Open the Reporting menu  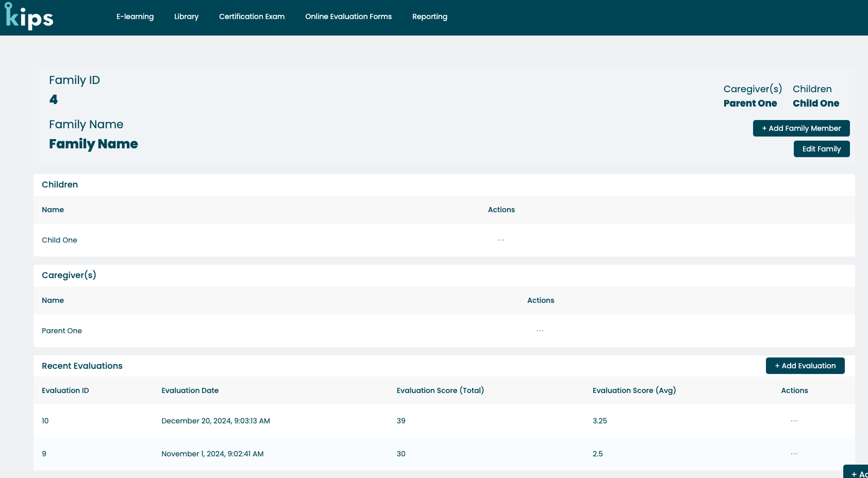tap(430, 16)
